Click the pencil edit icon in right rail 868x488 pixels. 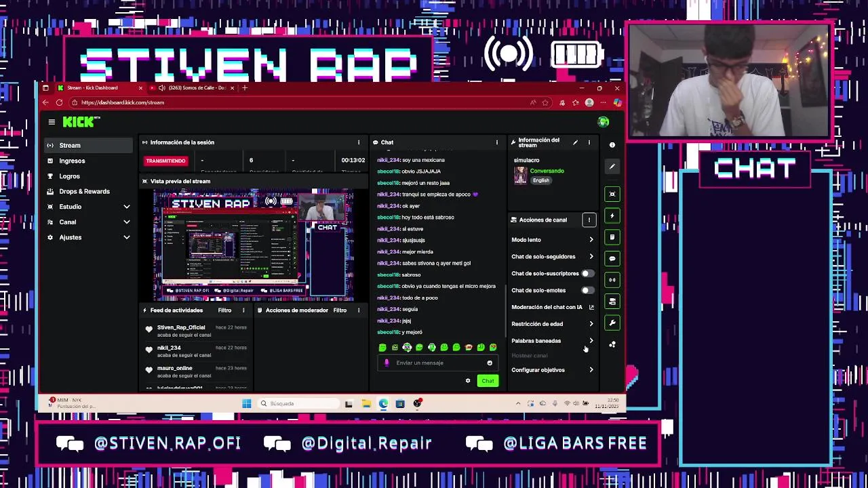click(612, 166)
